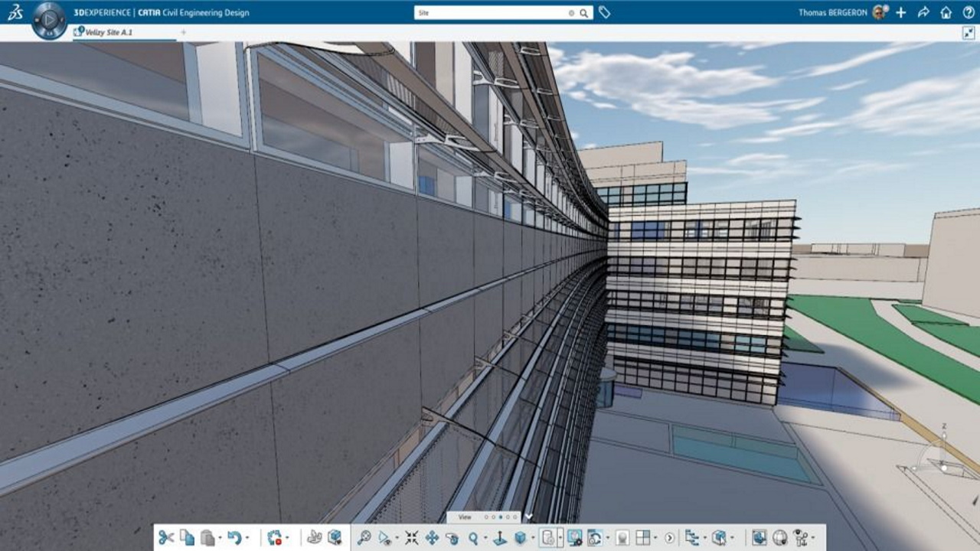Expand the view cube orientation dropdown
The width and height of the screenshot is (980, 551).
(532, 539)
